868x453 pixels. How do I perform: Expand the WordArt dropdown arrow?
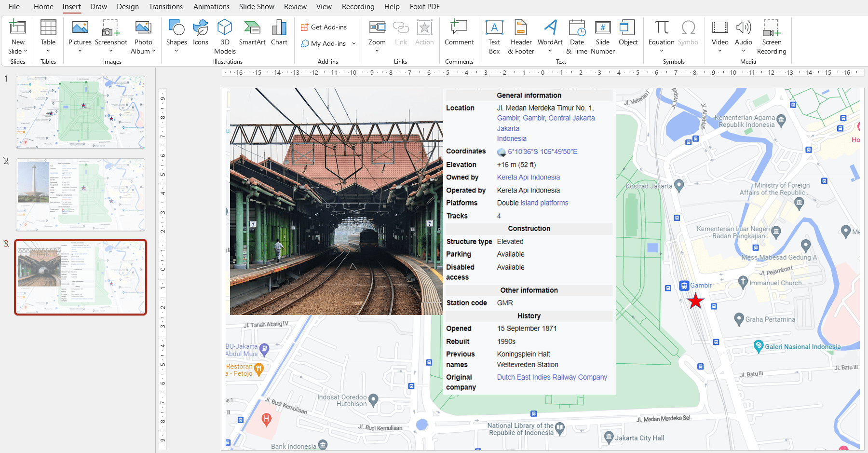point(550,51)
